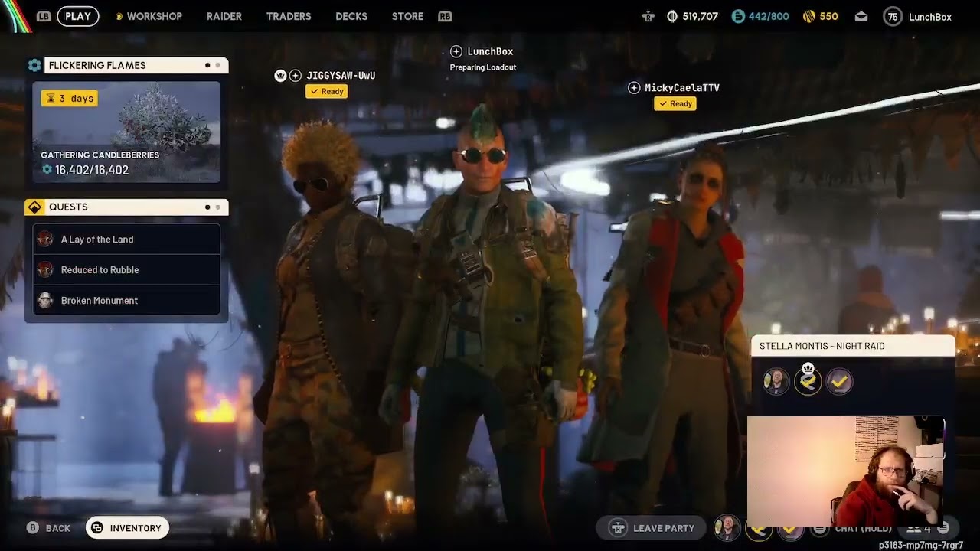Viewport: 980px width, 551px height.
Task: Select the STORE tab
Action: [407, 16]
